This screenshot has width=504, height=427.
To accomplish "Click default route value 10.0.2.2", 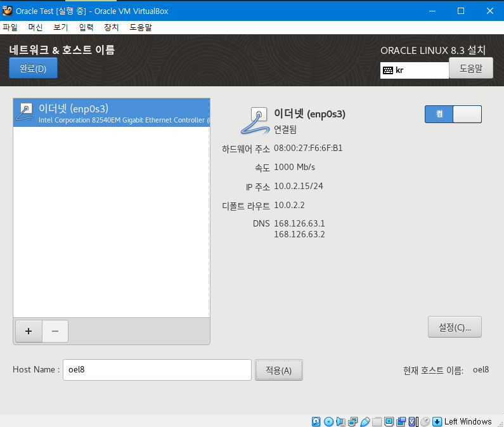I will coord(289,206).
